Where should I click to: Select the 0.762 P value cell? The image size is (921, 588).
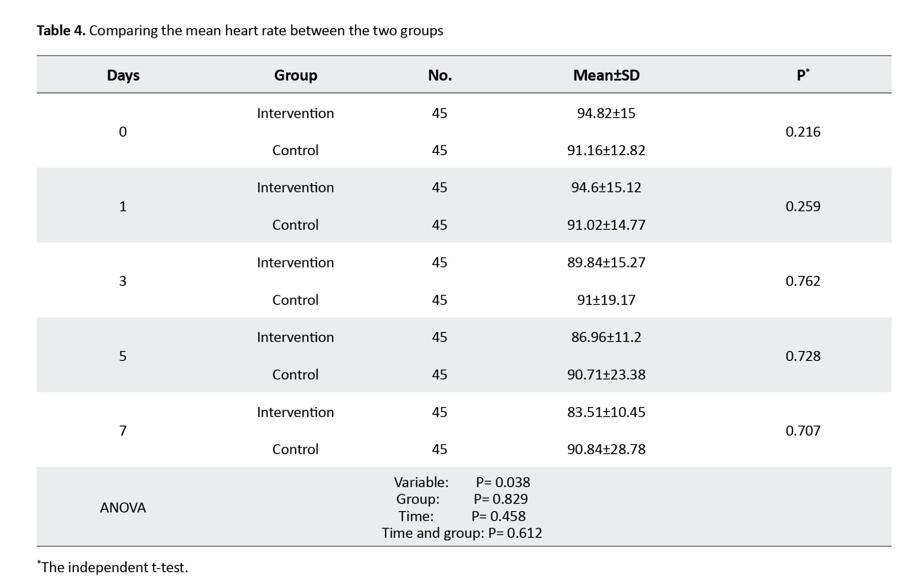803,281
